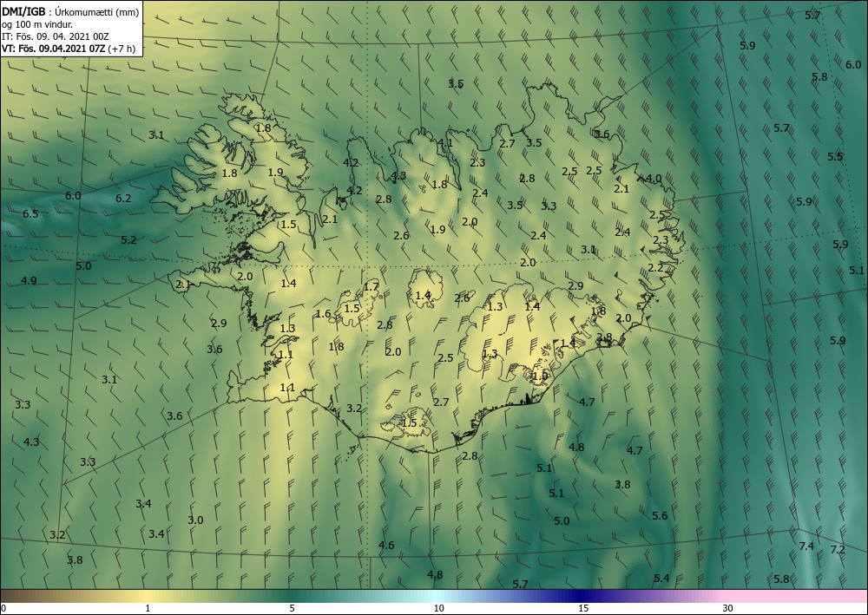
Task: Select the 6.2 value west of the Westfjords
Action: 123,198
